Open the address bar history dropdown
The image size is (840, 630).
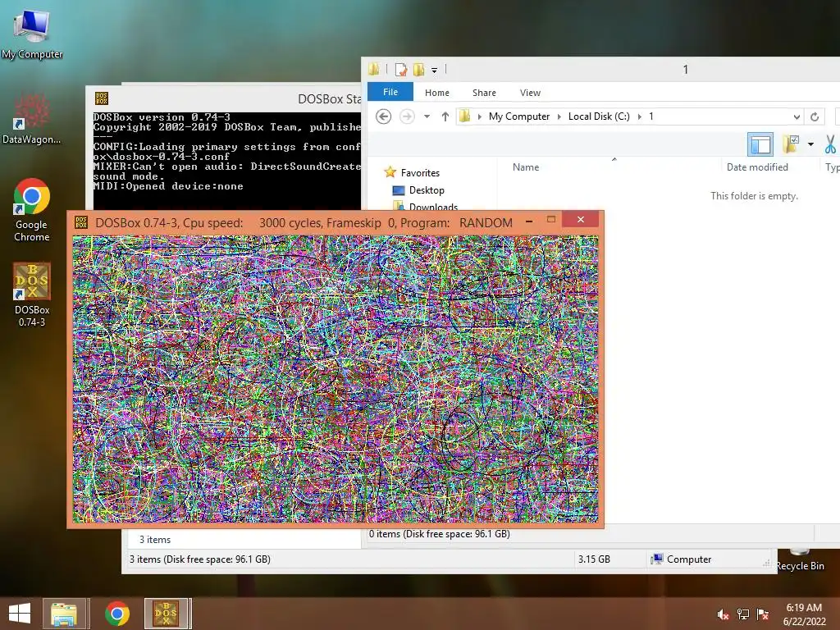pyautogui.click(x=797, y=116)
